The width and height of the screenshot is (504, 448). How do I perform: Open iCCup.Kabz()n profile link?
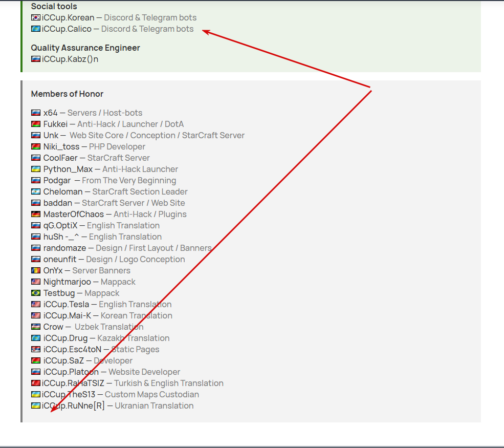point(70,59)
